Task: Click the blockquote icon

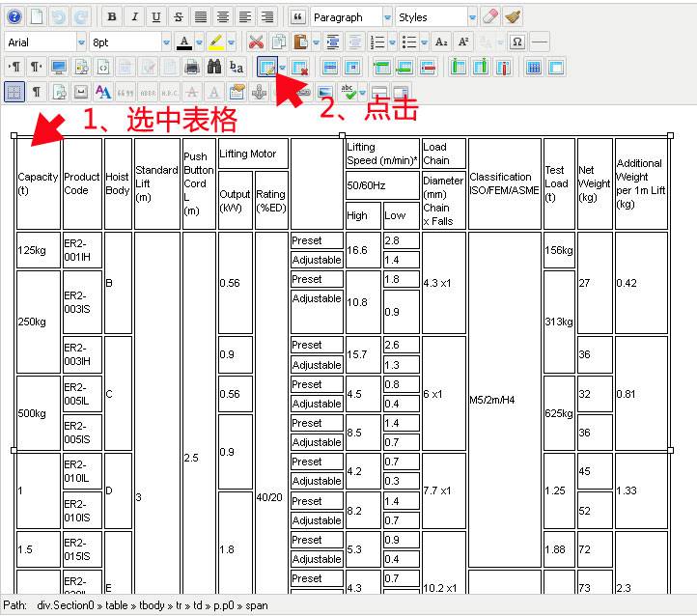Action: 297,16
